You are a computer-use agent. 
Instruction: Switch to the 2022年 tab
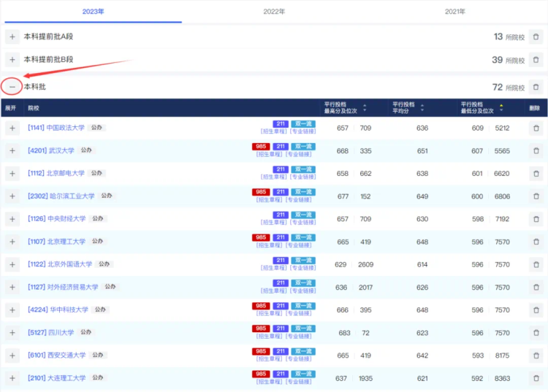click(x=274, y=12)
